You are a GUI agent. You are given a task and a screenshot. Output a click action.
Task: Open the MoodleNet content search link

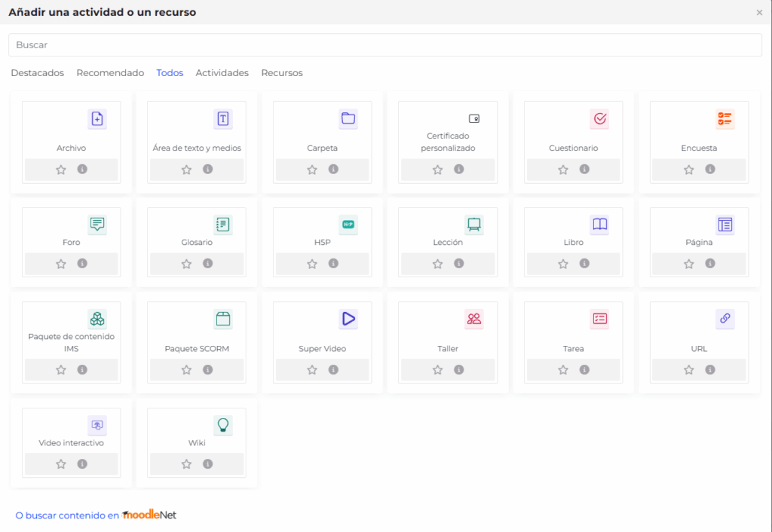click(x=96, y=515)
